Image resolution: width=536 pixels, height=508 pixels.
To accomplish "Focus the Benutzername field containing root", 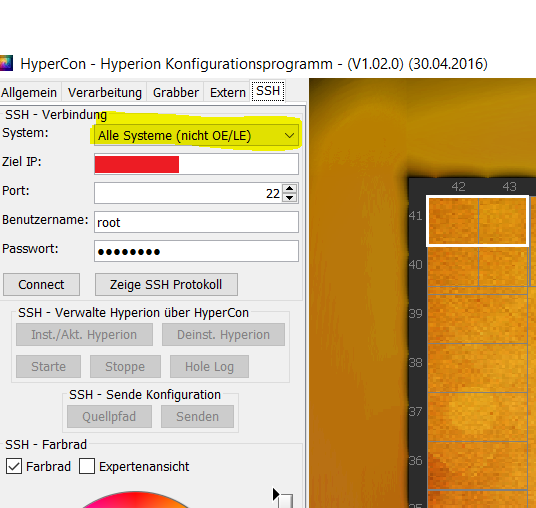I will click(x=196, y=222).
